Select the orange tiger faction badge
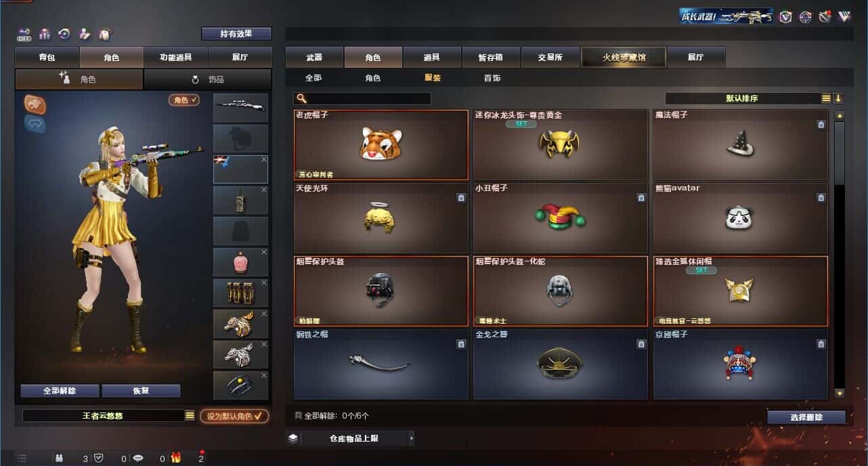This screenshot has width=868, height=466. tap(35, 104)
